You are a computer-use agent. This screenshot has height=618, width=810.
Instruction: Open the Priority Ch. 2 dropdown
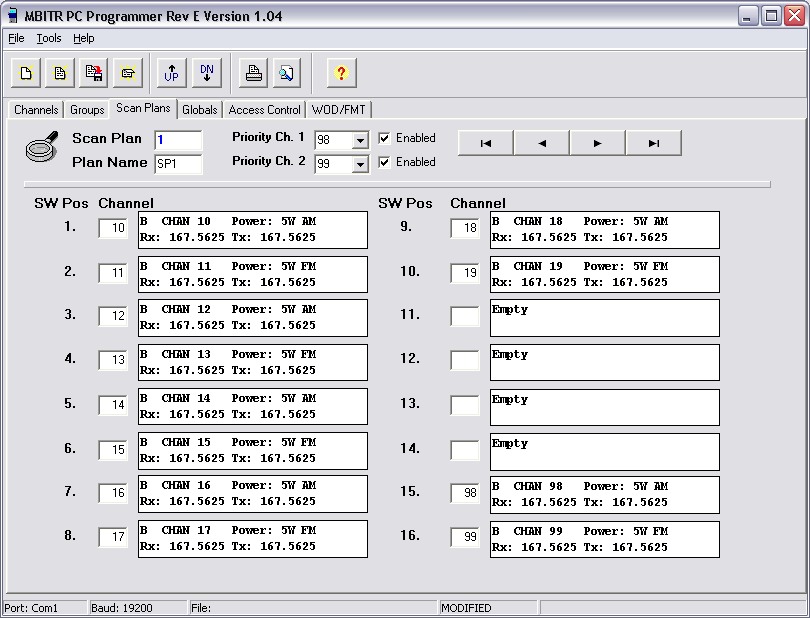point(360,165)
